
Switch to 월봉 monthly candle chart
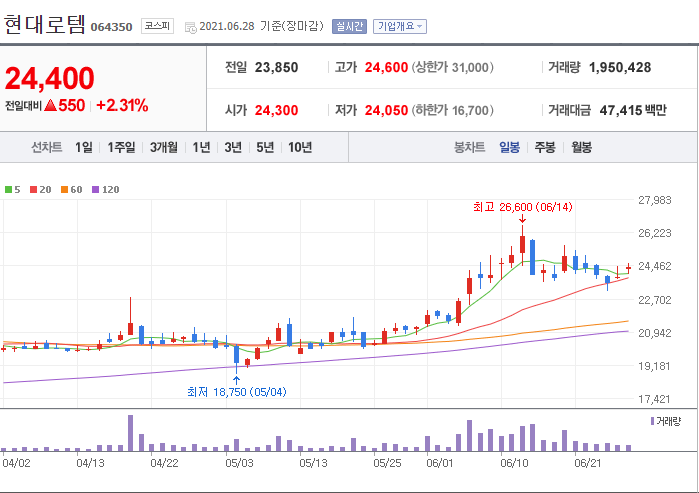[581, 147]
